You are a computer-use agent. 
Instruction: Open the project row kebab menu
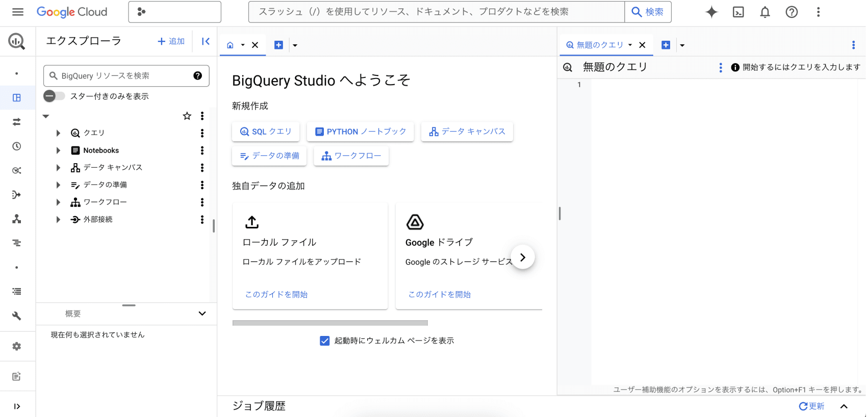tap(202, 116)
